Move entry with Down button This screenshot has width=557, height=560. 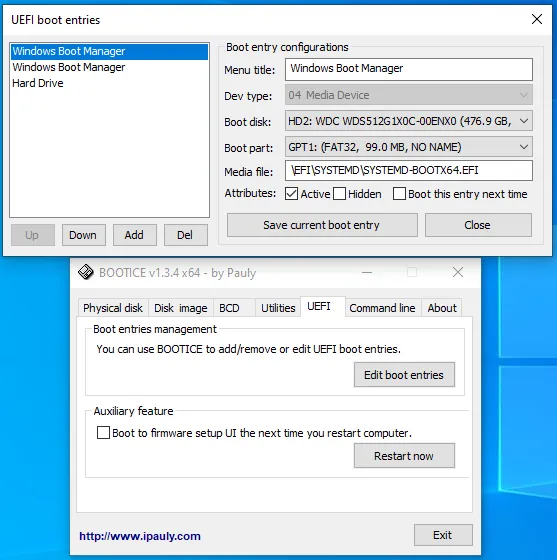84,235
